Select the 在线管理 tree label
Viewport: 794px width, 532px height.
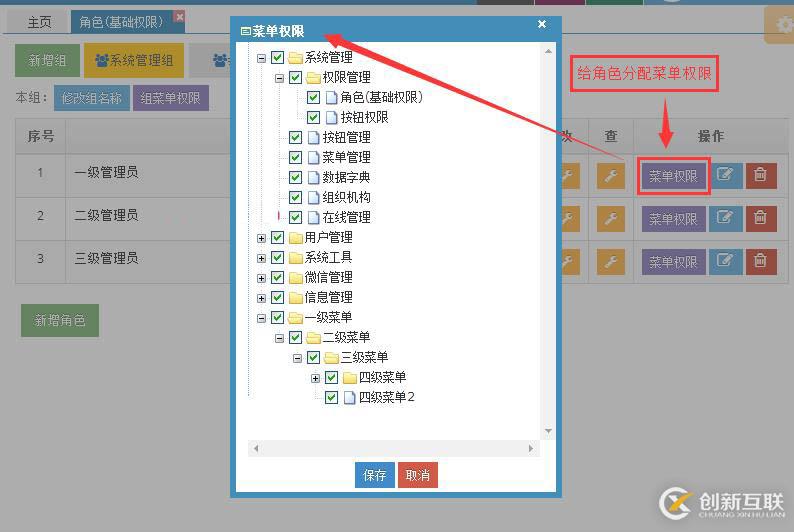tap(346, 218)
